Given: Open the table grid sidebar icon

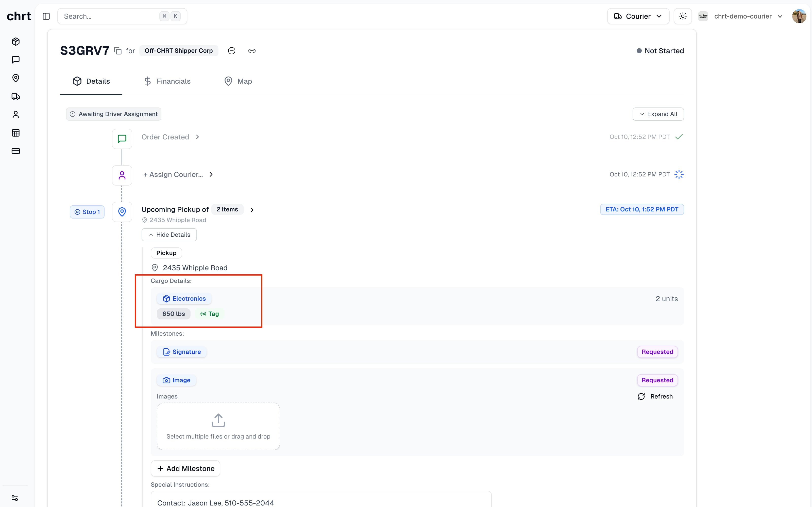Looking at the screenshot, I should [16, 133].
